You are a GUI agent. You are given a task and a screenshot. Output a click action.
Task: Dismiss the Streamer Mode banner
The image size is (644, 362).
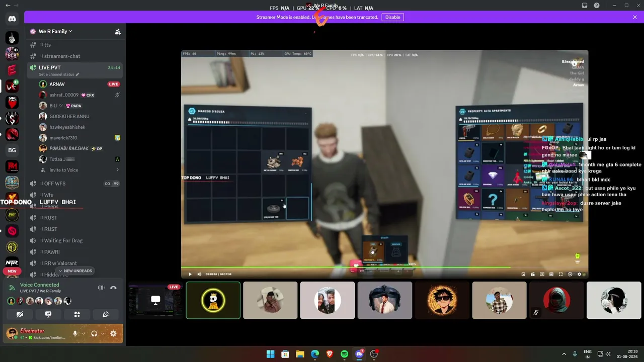635,17
